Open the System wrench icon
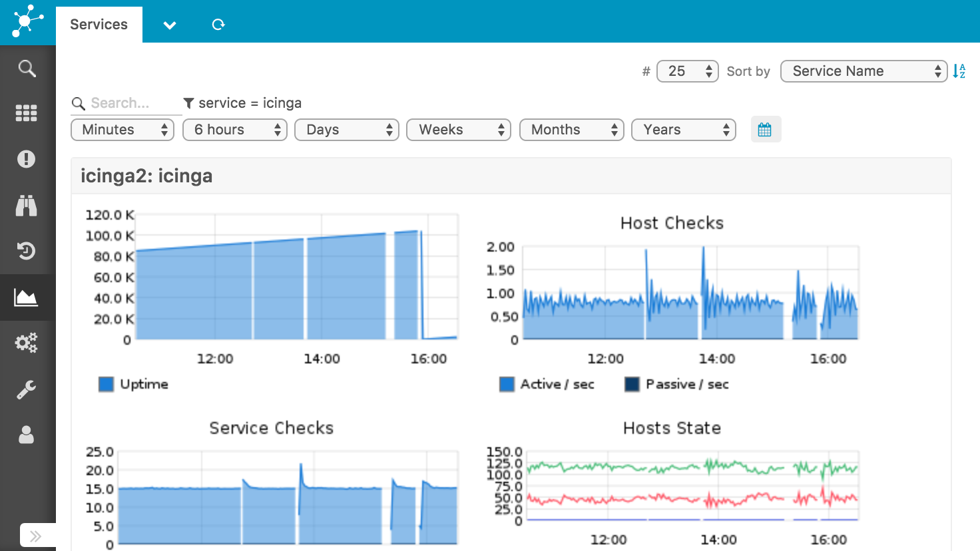980x551 pixels. click(x=27, y=389)
